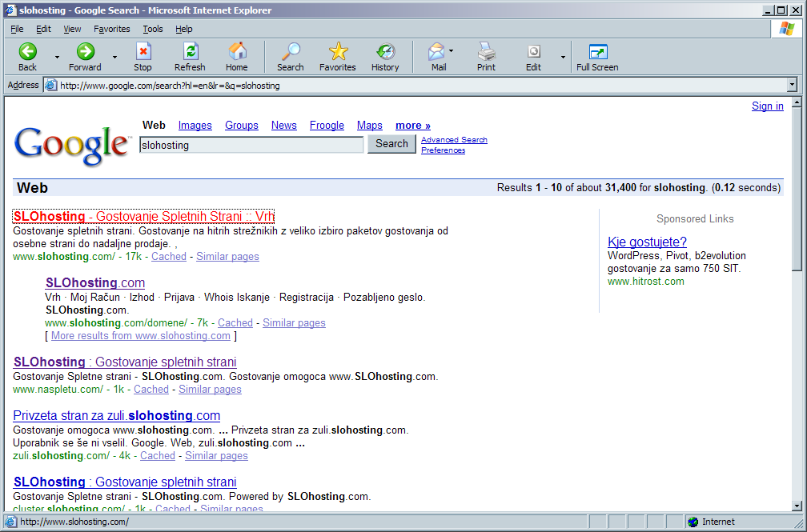
Task: Open Cached link for www.naspletu.com result
Action: pyautogui.click(x=151, y=390)
